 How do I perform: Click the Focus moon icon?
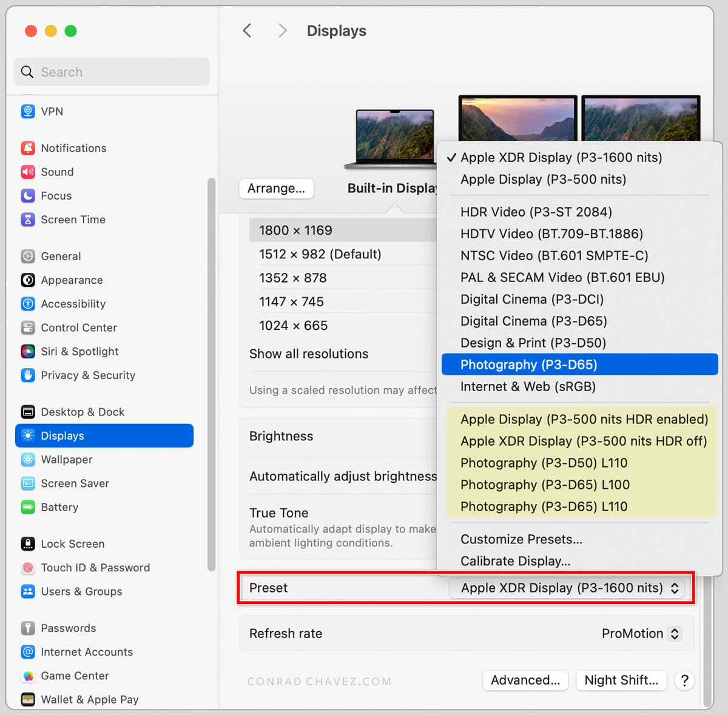click(28, 196)
